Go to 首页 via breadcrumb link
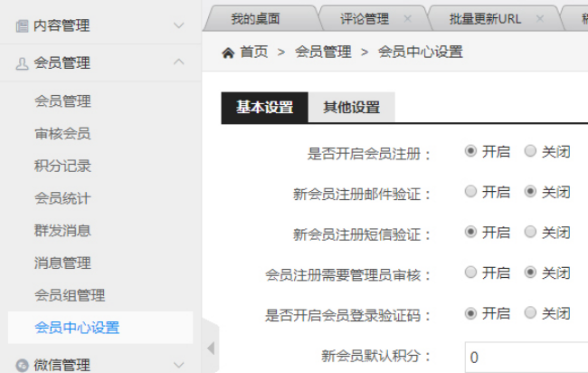 (253, 53)
